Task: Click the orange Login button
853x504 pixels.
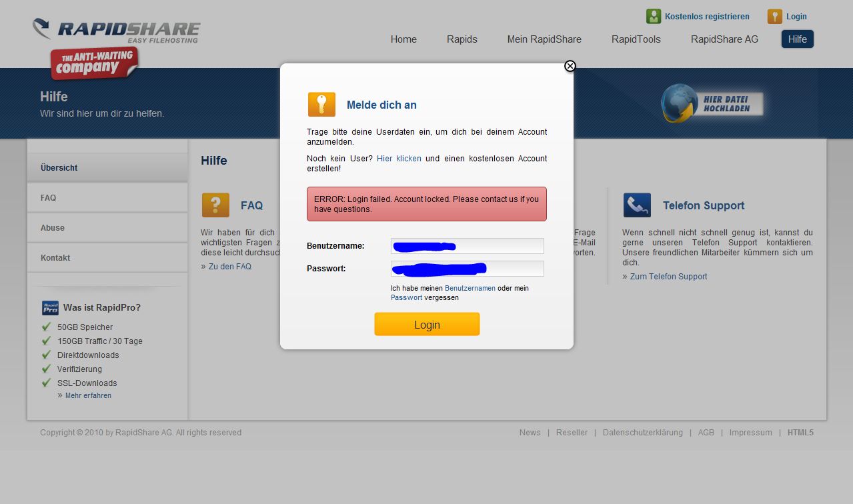Action: (427, 325)
